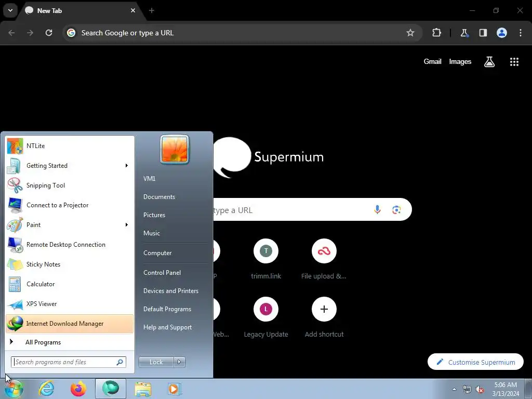Image resolution: width=532 pixels, height=399 pixels.
Task: Open a new tab with plus button
Action: coord(152,10)
